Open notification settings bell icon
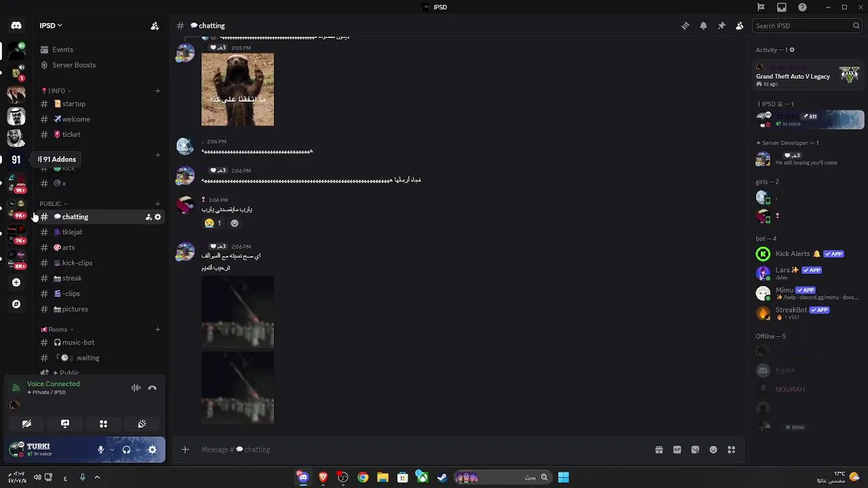The image size is (868, 488). (703, 26)
